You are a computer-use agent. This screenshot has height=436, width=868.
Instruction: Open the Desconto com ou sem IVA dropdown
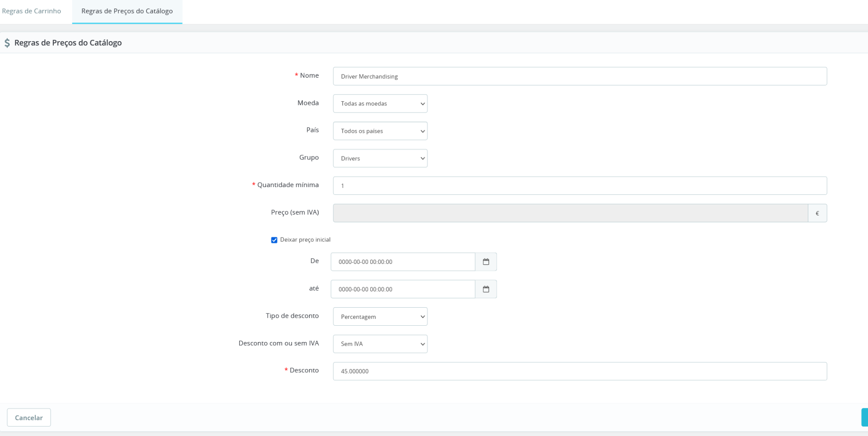(x=380, y=344)
